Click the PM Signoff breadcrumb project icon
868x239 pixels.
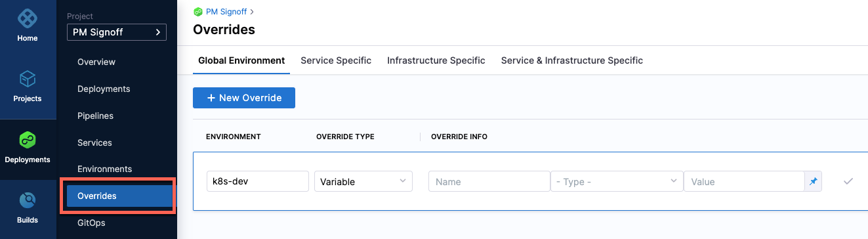pyautogui.click(x=197, y=12)
